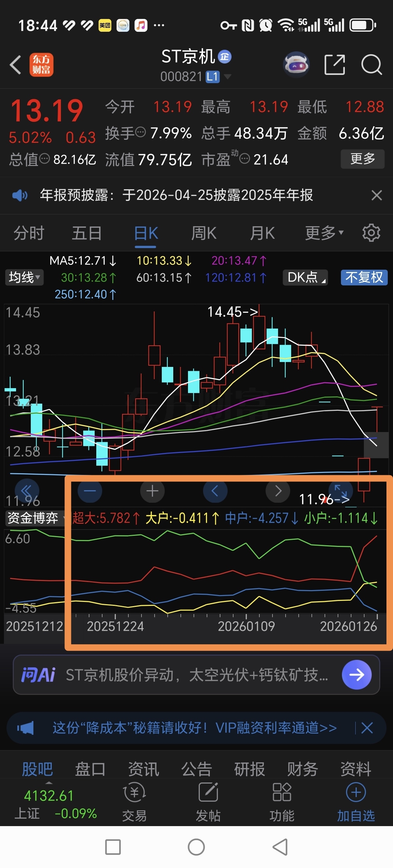Screen dimensions: 393x868
Task: Toggle the DK点 indicator
Action: [x=305, y=277]
